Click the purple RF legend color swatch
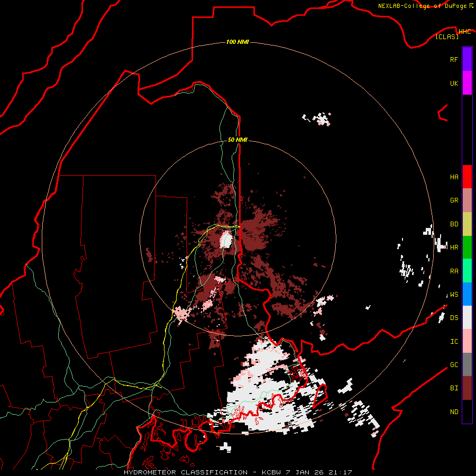Screen dimensions: 476x476 click(x=467, y=59)
